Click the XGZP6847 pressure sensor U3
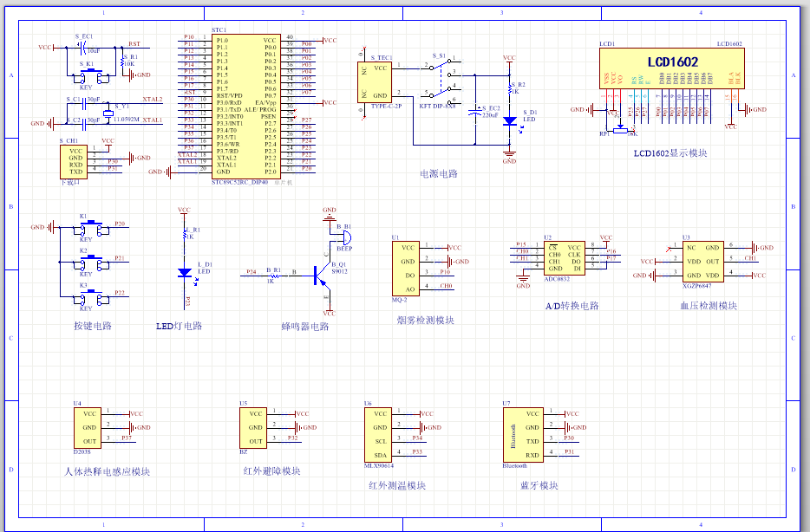 702,261
